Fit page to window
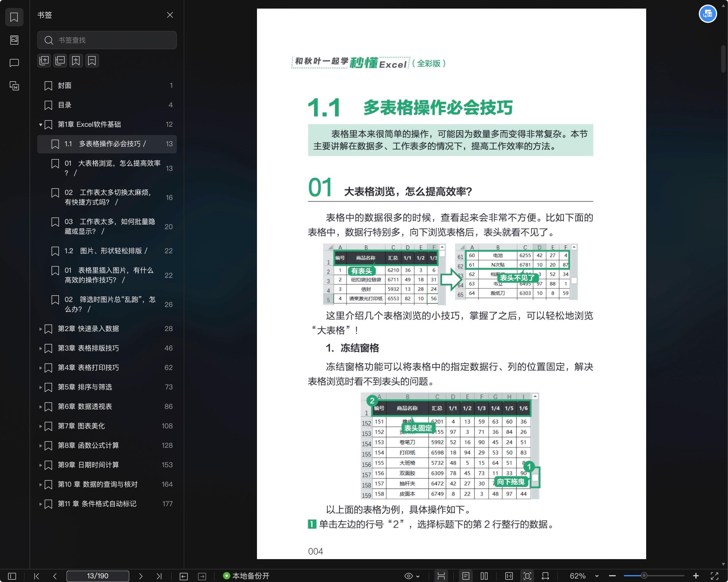This screenshot has width=728, height=582. tap(527, 576)
